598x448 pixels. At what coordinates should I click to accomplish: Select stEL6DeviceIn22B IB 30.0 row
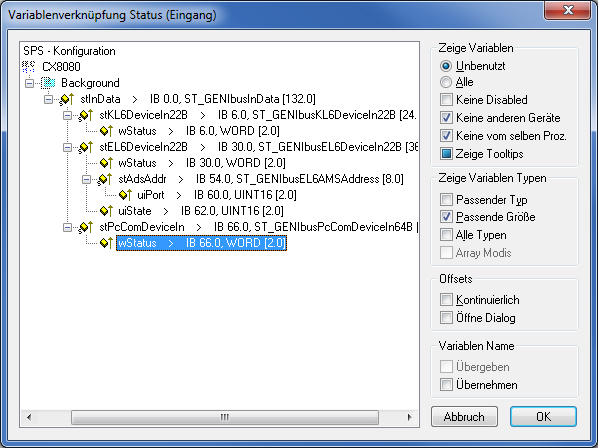tap(258, 147)
